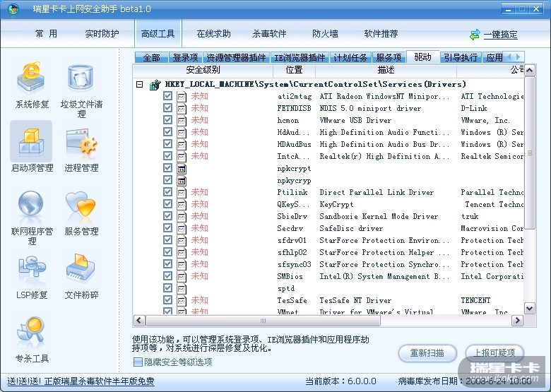Select the 'sfsync03' driver row text

[x=294, y=264]
